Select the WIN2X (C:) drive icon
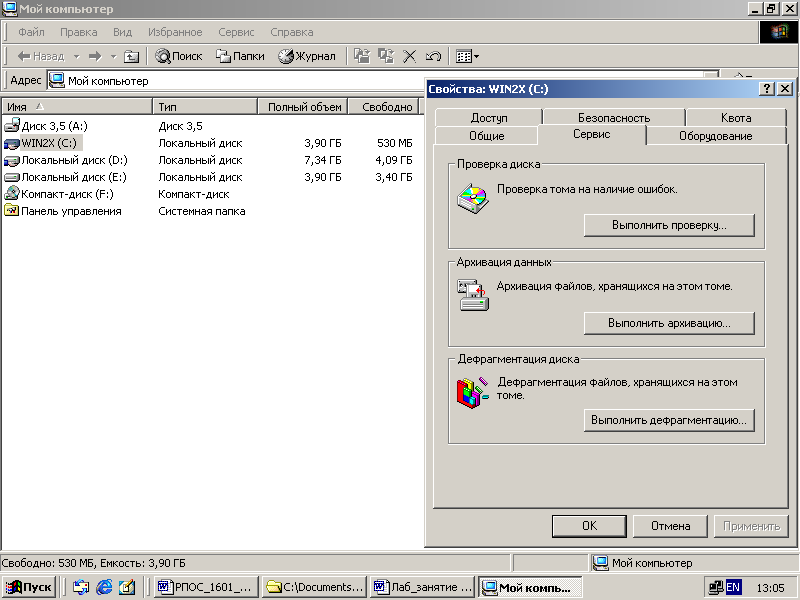The width and height of the screenshot is (800, 600). (12, 143)
